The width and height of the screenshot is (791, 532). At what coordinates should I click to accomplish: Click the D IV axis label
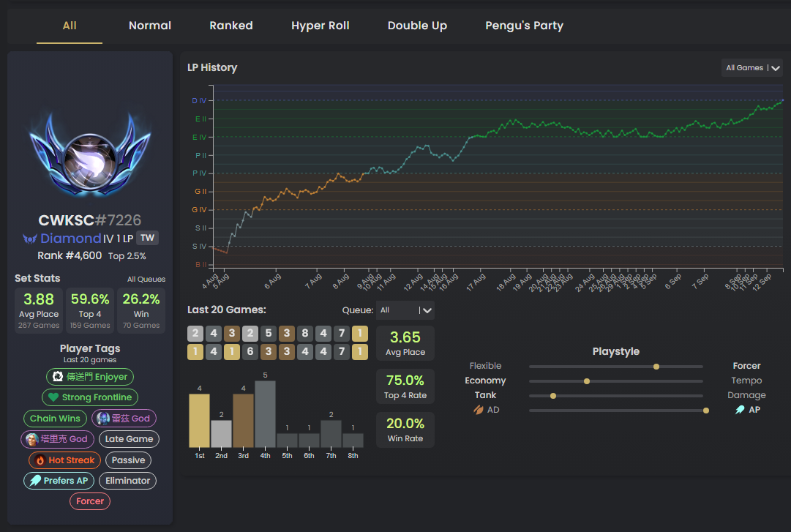tap(199, 101)
